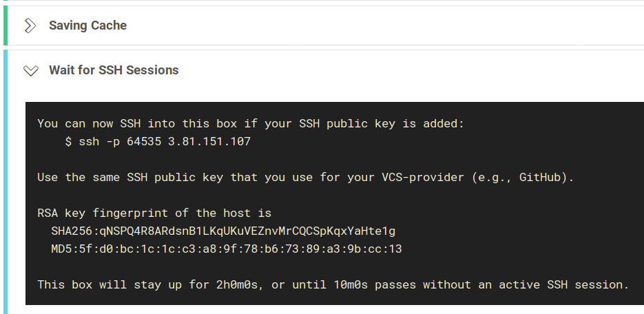
Task: Click the 2h0m0s duration text
Action: pos(240,284)
